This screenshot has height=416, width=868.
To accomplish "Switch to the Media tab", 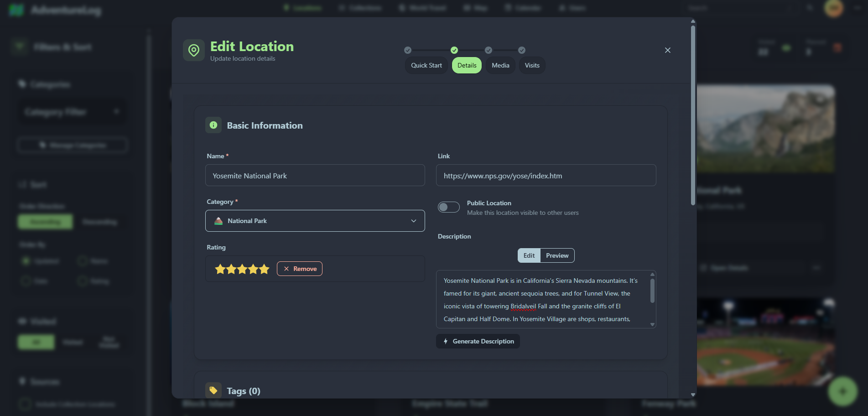I will [500, 65].
